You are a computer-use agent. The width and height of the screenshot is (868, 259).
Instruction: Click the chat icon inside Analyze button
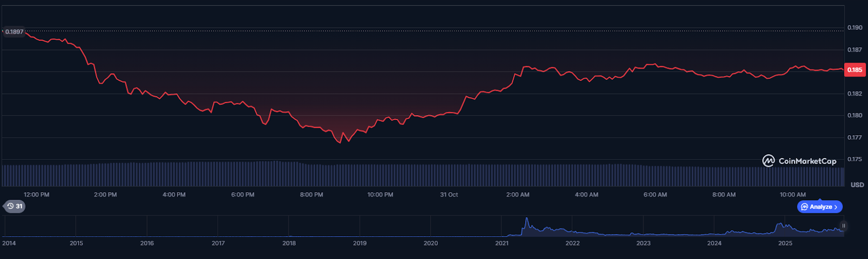pos(805,207)
